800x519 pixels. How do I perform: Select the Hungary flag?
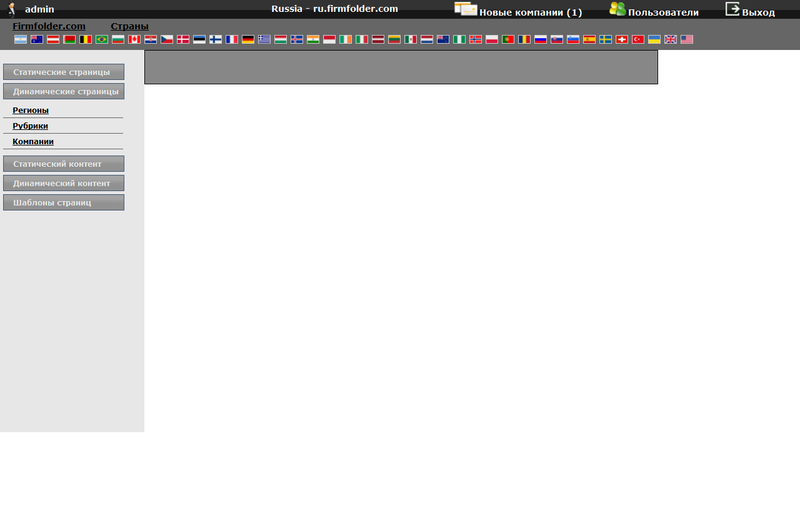click(281, 39)
